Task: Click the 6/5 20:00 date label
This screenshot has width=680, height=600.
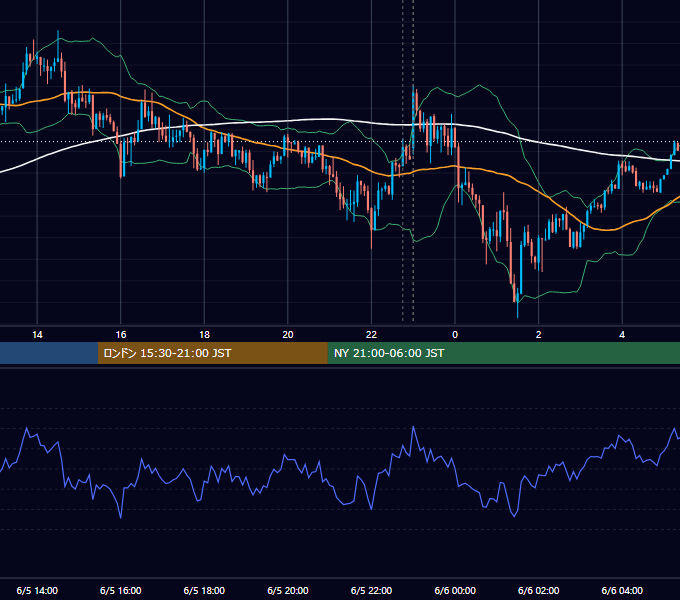Action: (x=288, y=590)
